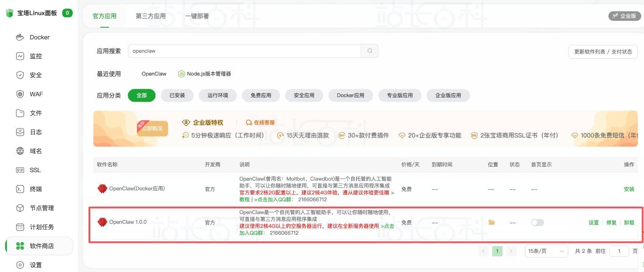Open recent app OpenClaw link
The height and width of the screenshot is (272, 644).
154,74
